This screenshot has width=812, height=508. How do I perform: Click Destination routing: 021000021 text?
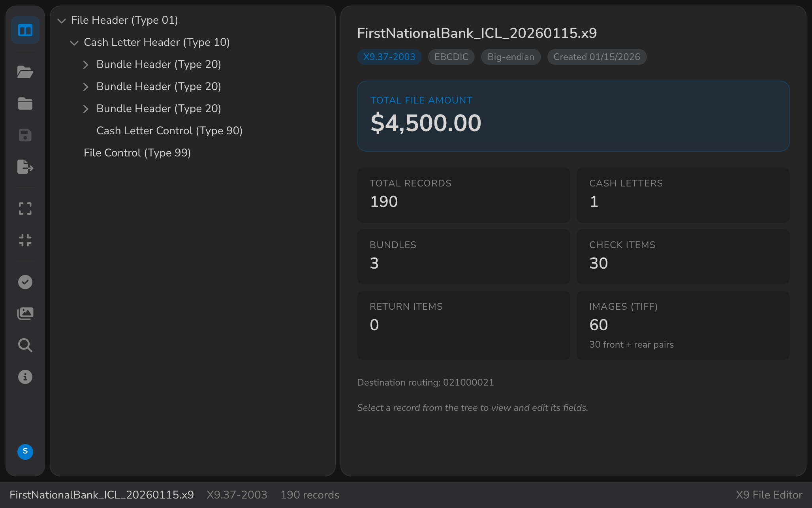[x=425, y=382]
